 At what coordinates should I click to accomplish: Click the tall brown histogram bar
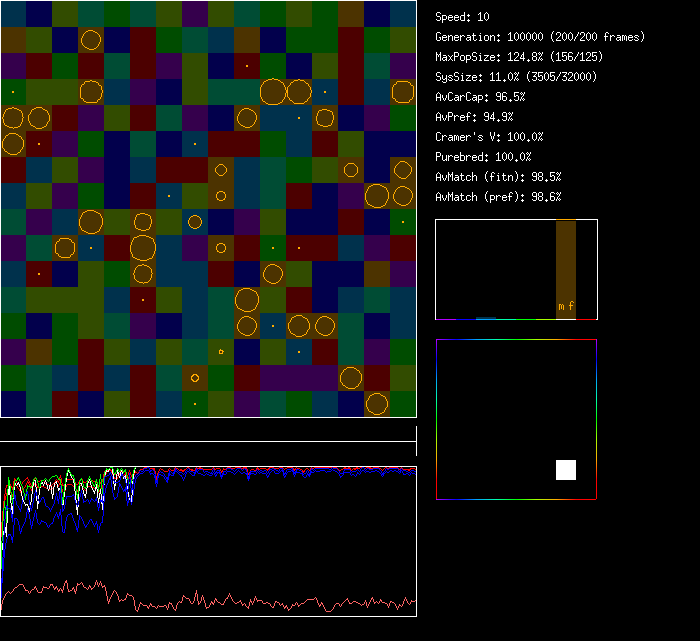coord(566,260)
